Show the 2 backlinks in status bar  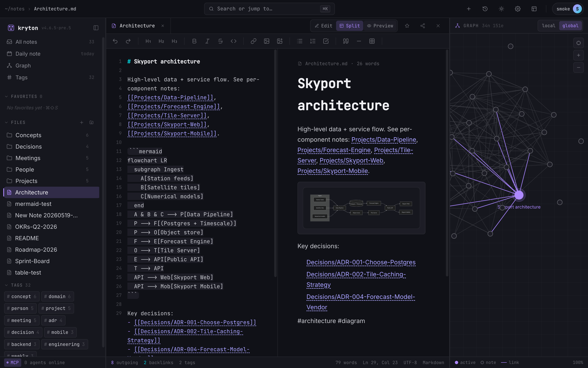tap(158, 362)
